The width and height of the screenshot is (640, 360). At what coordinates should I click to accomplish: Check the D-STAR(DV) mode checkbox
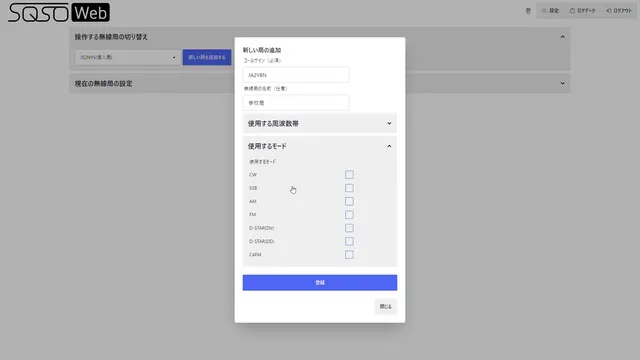[349, 228]
